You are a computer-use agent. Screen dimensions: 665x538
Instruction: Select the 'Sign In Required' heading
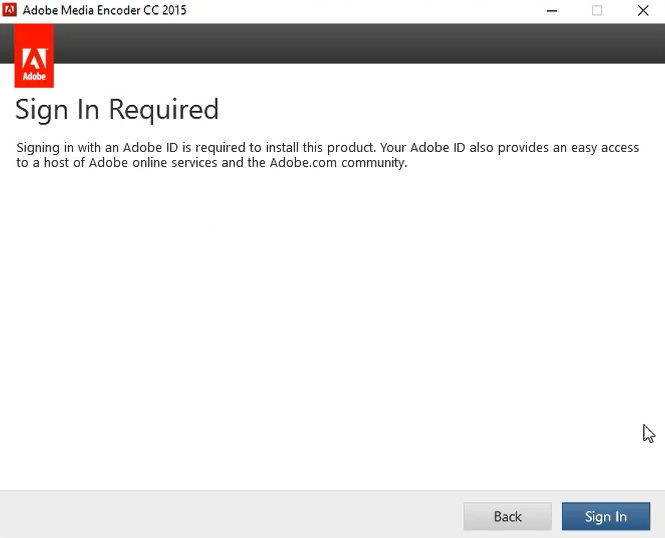(x=117, y=109)
